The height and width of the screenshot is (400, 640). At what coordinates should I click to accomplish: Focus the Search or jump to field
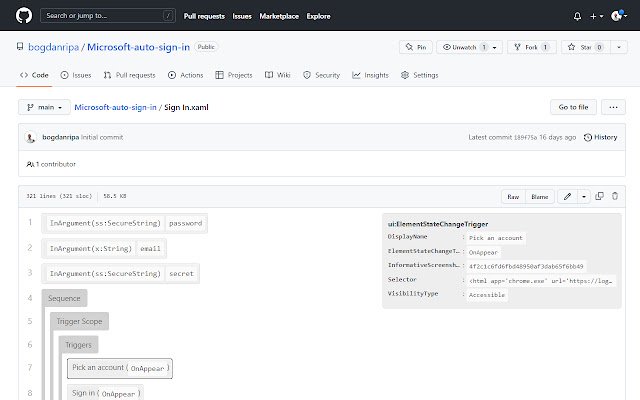coord(108,16)
